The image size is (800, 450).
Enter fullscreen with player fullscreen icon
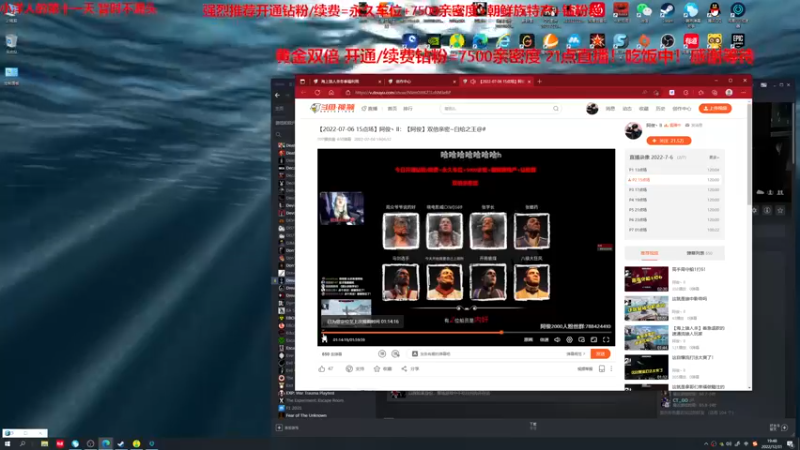pyautogui.click(x=606, y=340)
